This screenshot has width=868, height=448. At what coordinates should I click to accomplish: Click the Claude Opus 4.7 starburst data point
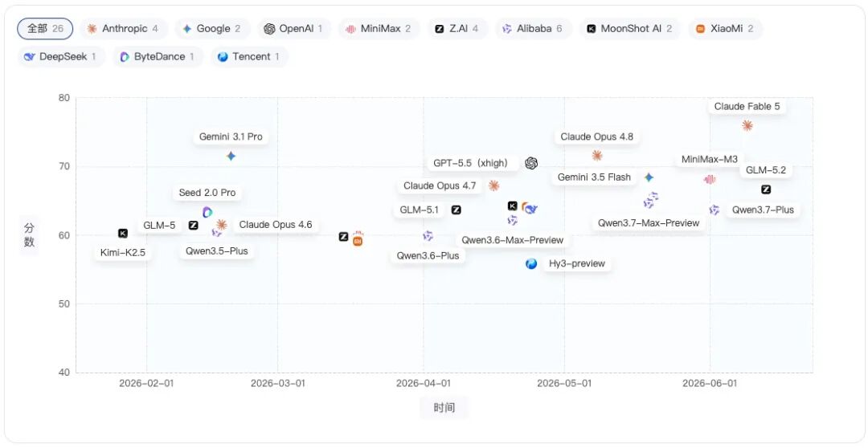pyautogui.click(x=493, y=185)
